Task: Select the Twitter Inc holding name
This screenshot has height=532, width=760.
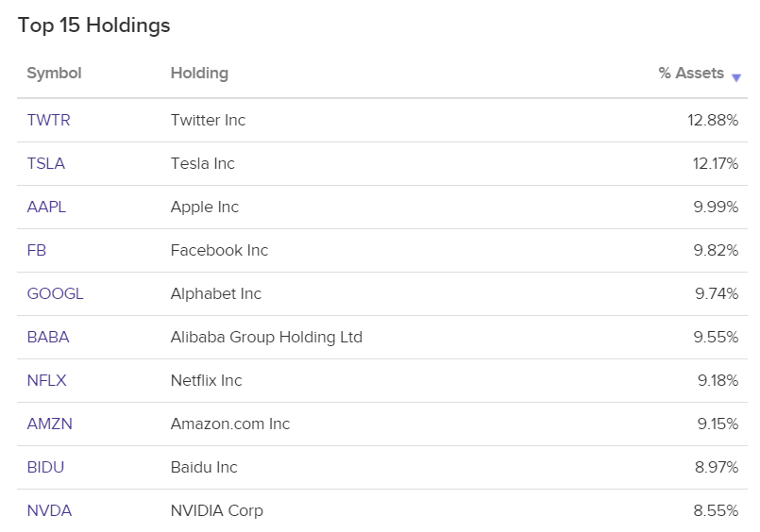Action: point(208,120)
